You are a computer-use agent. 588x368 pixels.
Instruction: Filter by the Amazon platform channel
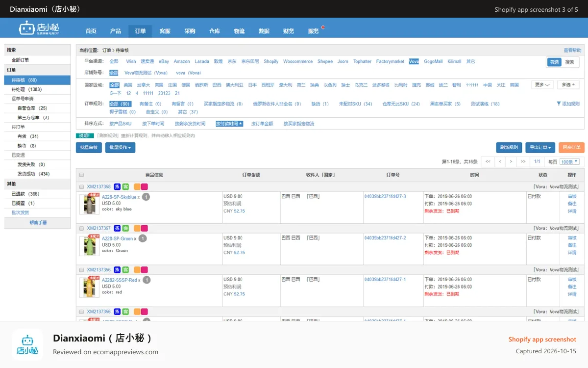[182, 61]
